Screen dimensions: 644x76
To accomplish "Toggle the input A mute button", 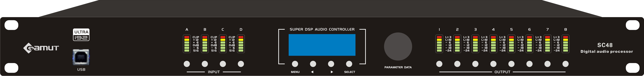I will point(187,64).
